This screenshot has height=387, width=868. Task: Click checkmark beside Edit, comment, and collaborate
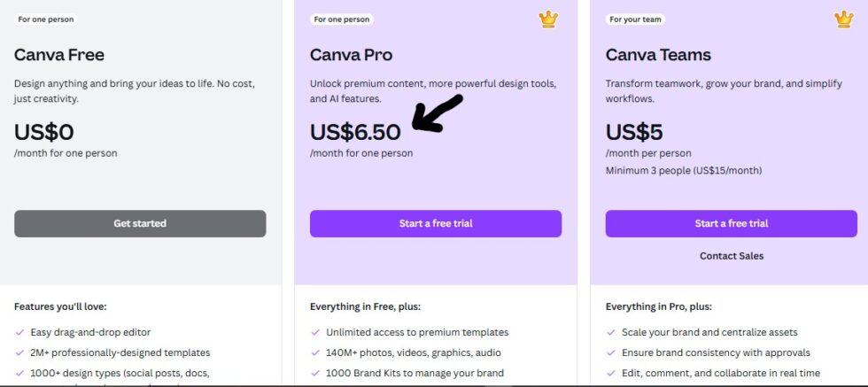(x=611, y=373)
